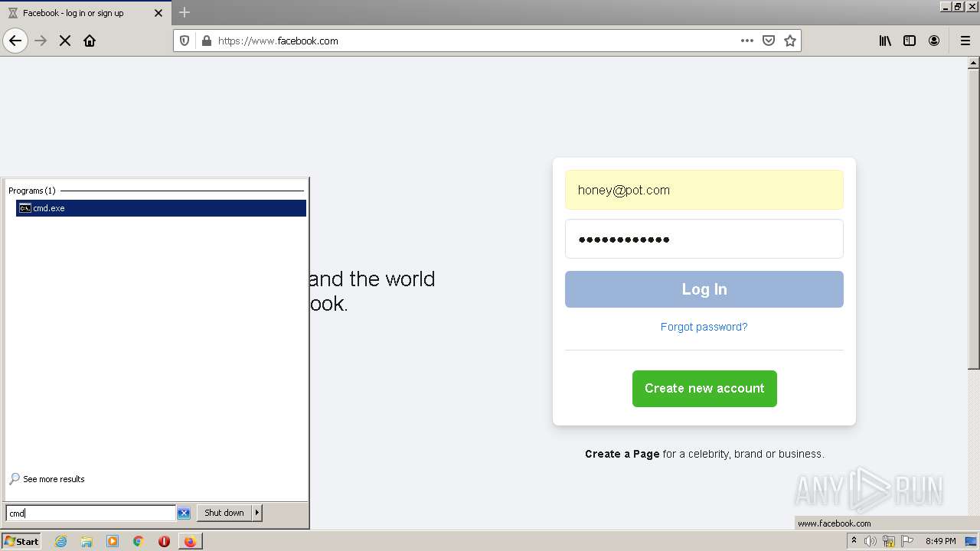Click Show desktop at taskbar end
Screen dimensions: 980x551
point(972,541)
